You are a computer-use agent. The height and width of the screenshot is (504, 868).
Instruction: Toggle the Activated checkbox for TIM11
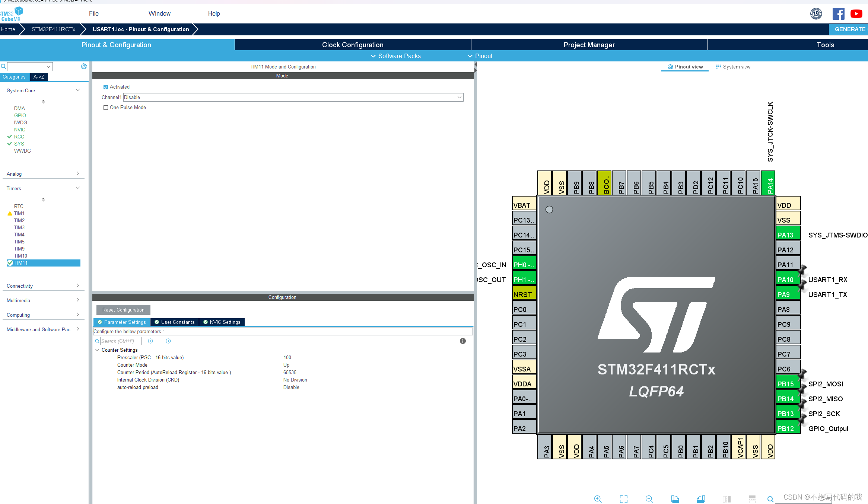(x=106, y=87)
